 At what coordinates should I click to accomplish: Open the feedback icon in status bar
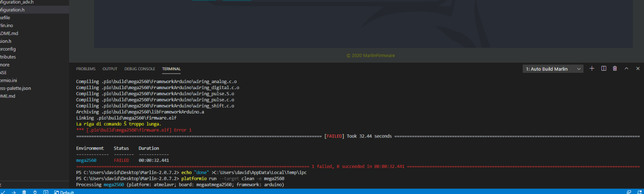[629, 192]
